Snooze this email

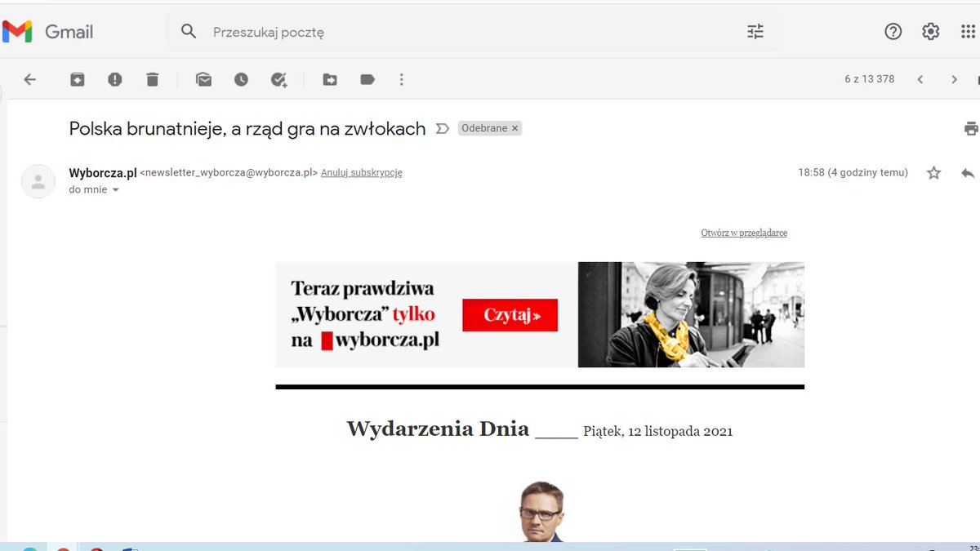(x=241, y=79)
